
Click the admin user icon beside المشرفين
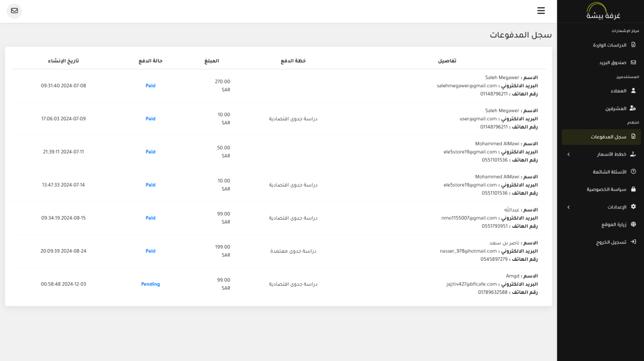point(633,108)
